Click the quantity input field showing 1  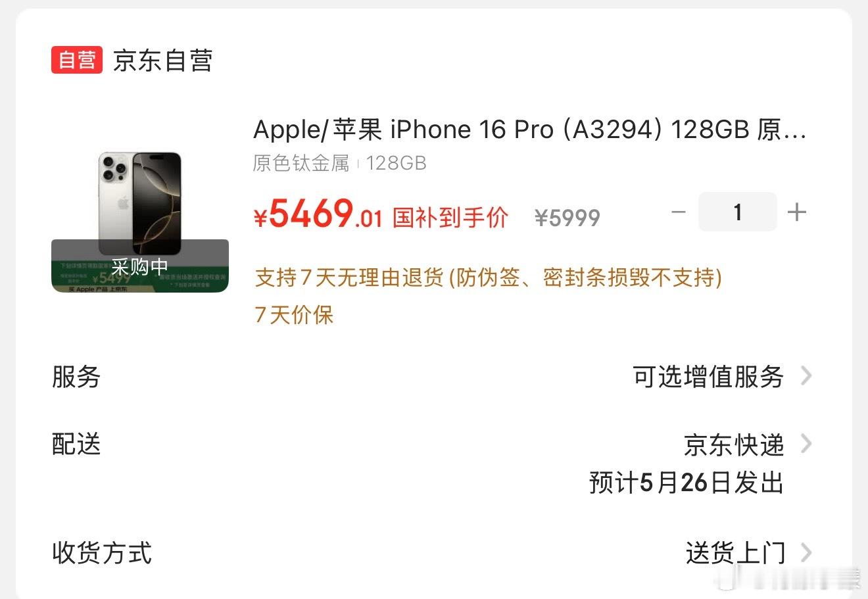(x=737, y=212)
